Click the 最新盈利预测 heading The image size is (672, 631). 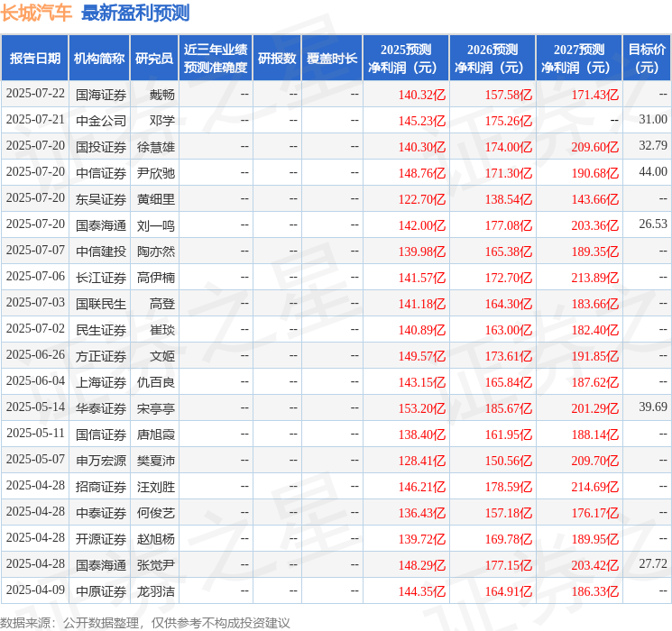point(135,13)
